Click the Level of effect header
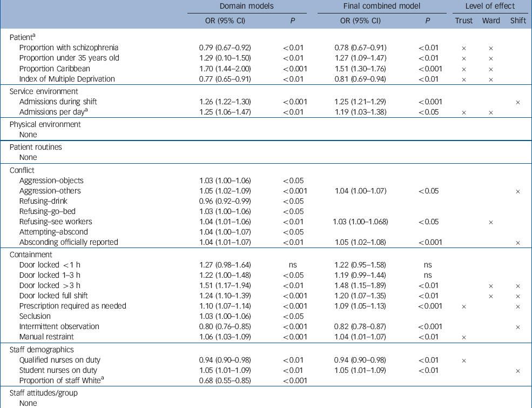Screen dimensions: 532x408 pyautogui.click(x=490, y=6)
